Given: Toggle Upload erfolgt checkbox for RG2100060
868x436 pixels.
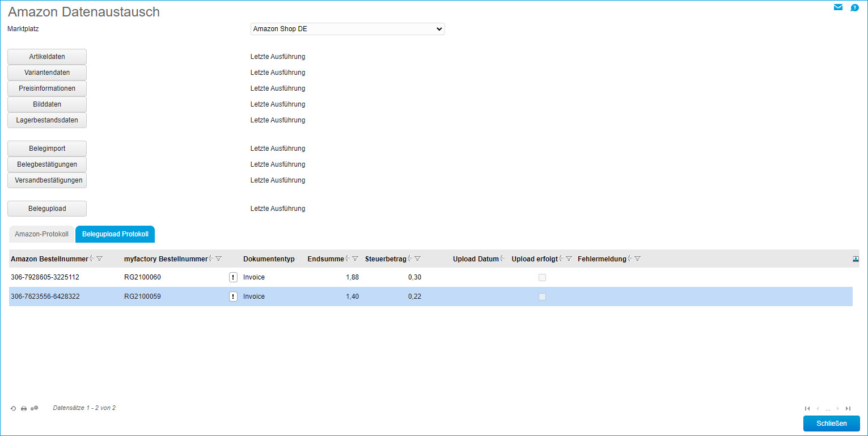Looking at the screenshot, I should [x=542, y=277].
